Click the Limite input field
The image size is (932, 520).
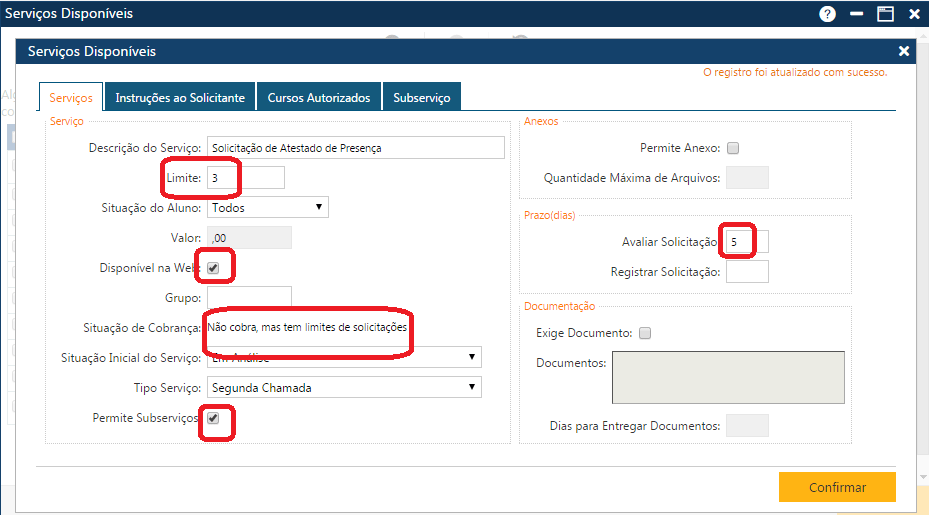pyautogui.click(x=245, y=178)
